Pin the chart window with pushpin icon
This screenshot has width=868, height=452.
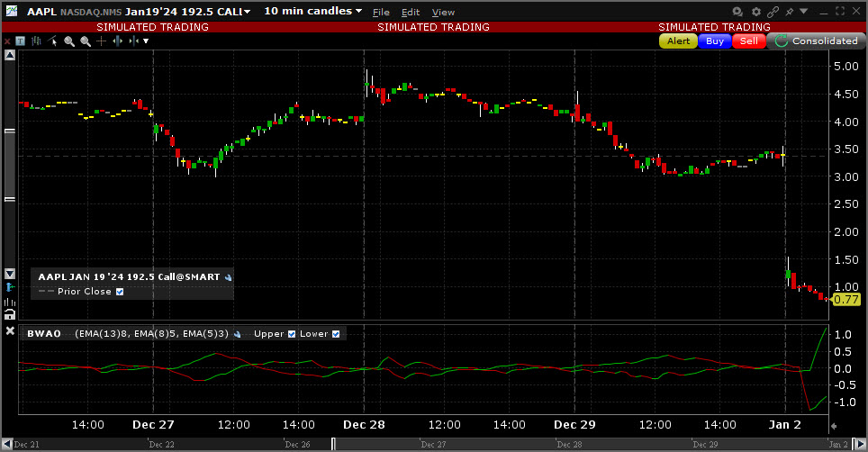(790, 12)
